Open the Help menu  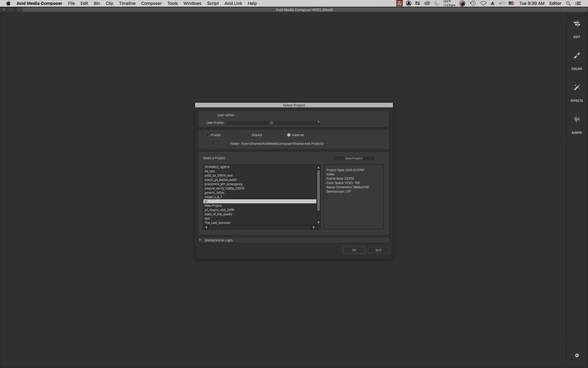coord(252,3)
